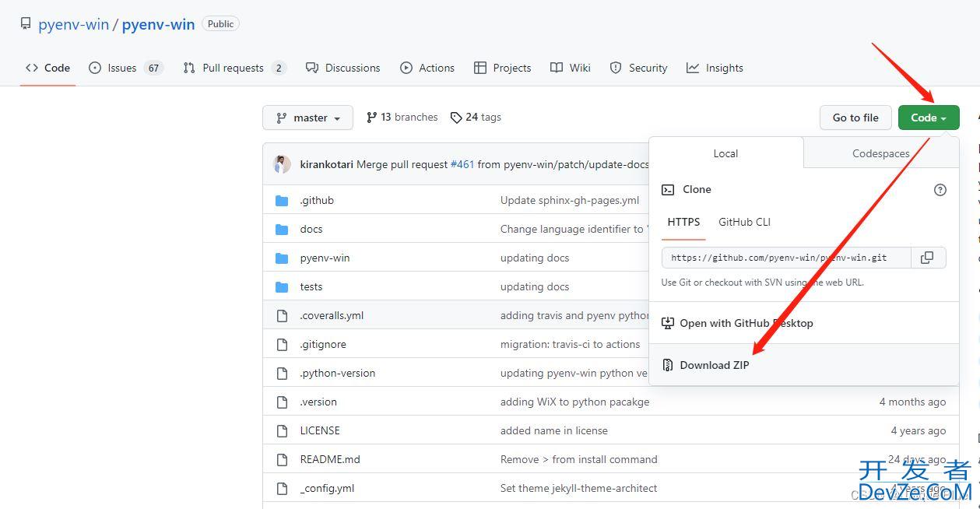Screen dimensions: 980x509
Task: Switch to the Actions tab
Action: (x=427, y=68)
